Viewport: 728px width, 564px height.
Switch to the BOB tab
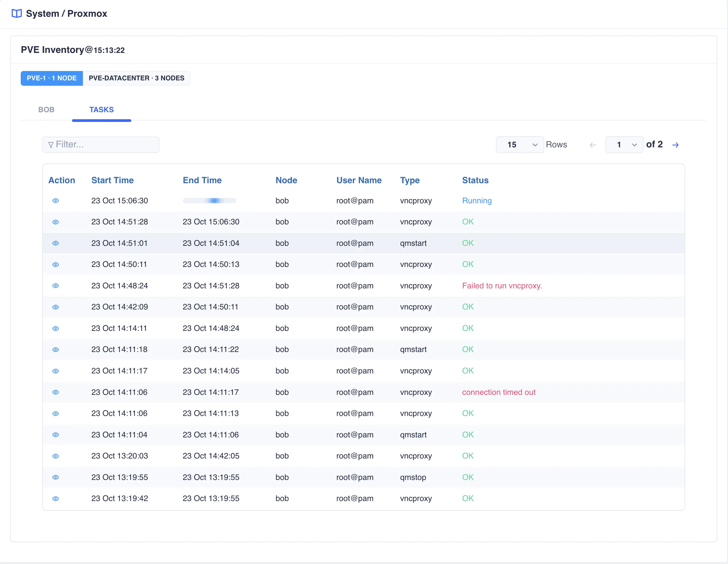(x=46, y=110)
